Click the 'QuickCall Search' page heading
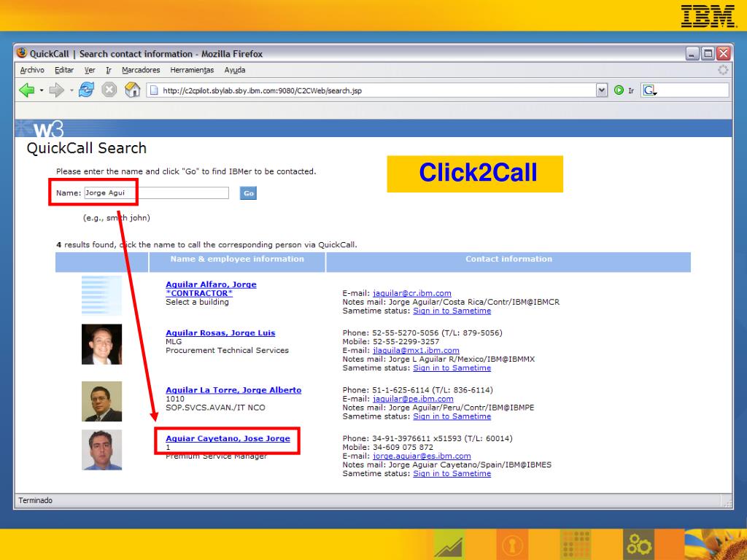This screenshot has width=747, height=560. (x=87, y=148)
